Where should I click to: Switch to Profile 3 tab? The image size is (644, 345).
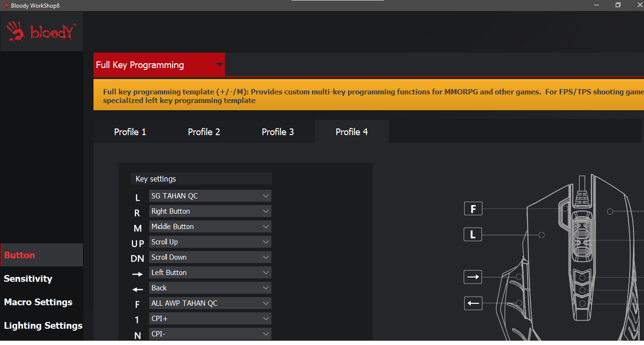point(278,132)
